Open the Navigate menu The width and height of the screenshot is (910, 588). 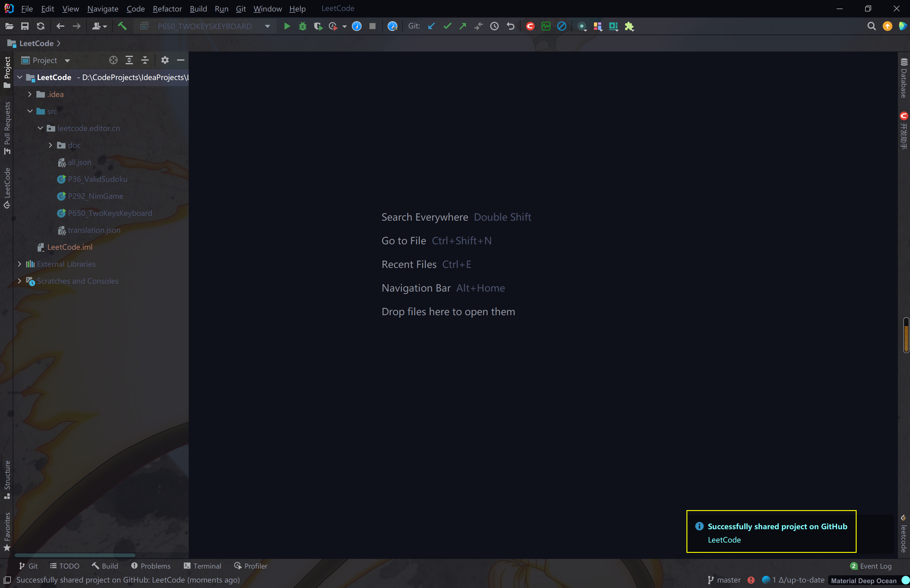point(103,9)
